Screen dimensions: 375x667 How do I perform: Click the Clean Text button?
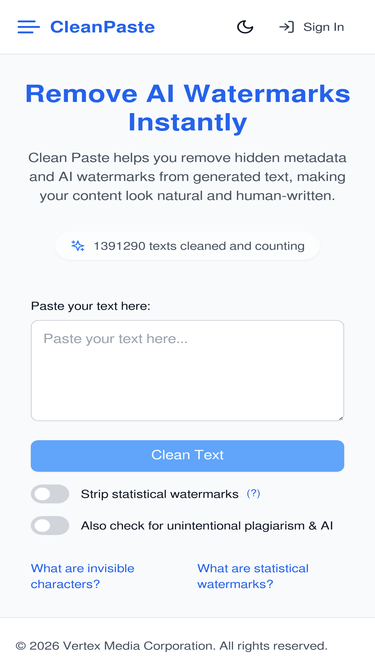(188, 456)
